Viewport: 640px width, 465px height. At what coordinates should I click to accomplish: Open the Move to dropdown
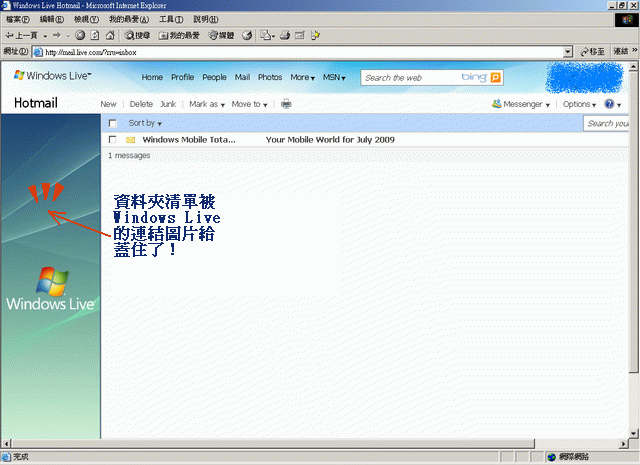[x=249, y=104]
